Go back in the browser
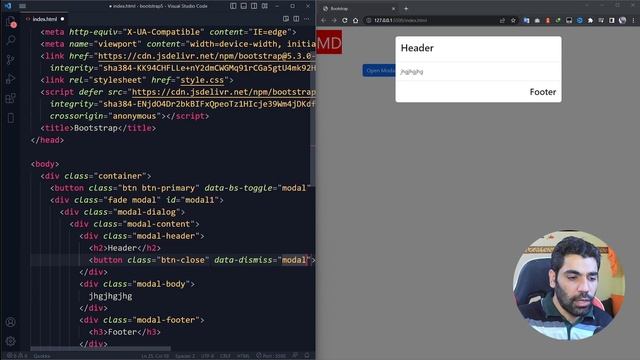Screen dimensions: 640x360 pyautogui.click(x=323, y=20)
